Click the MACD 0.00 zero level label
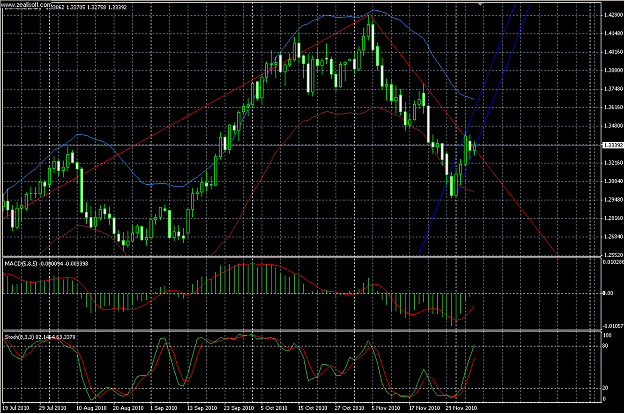 click(x=608, y=293)
